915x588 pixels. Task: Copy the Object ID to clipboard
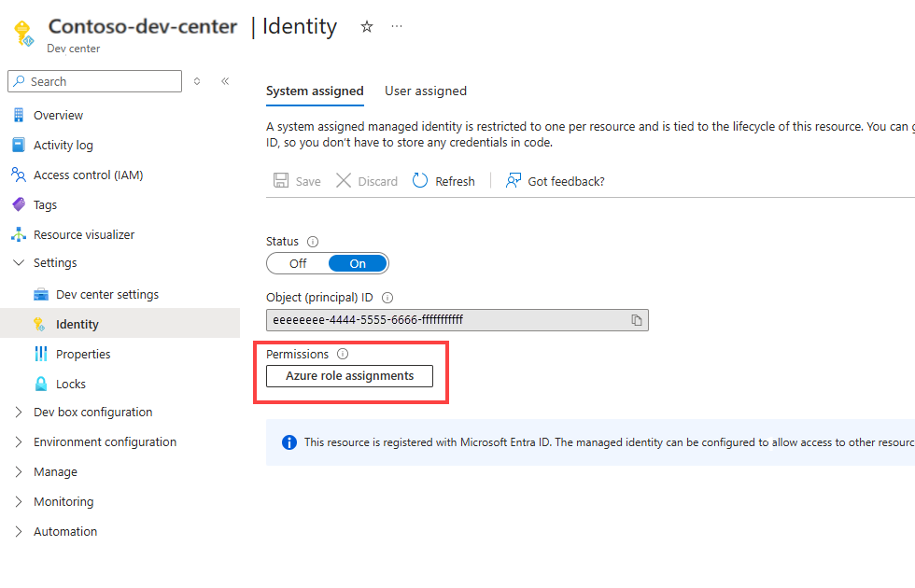637,319
